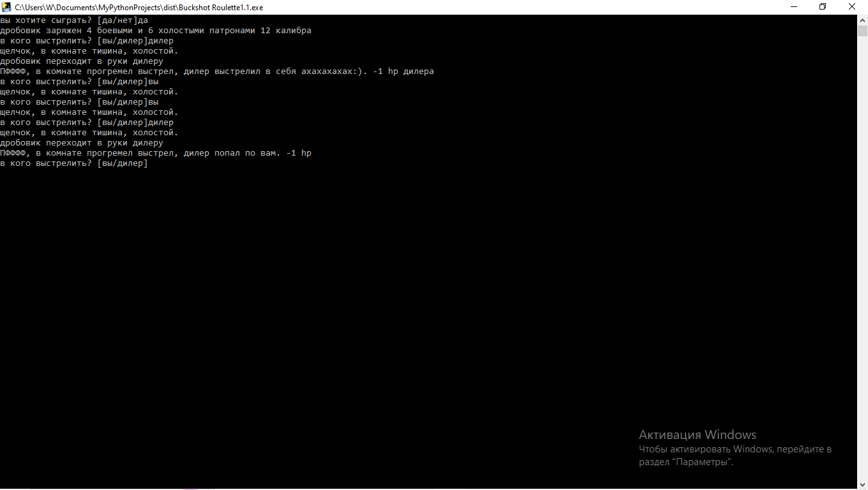Image resolution: width=868 pixels, height=490 pixels.
Task: Close the Buckshot Roulette1.1.exe window
Action: point(852,7)
